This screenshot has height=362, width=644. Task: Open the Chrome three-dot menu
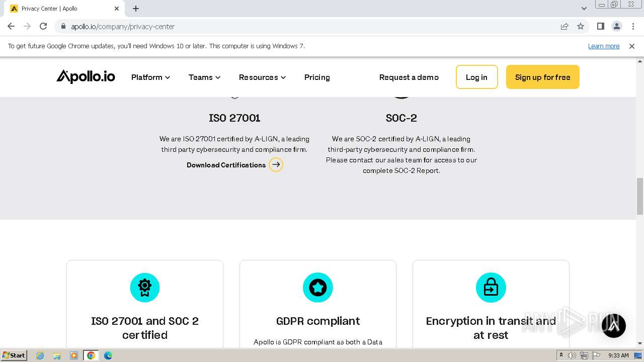633,26
